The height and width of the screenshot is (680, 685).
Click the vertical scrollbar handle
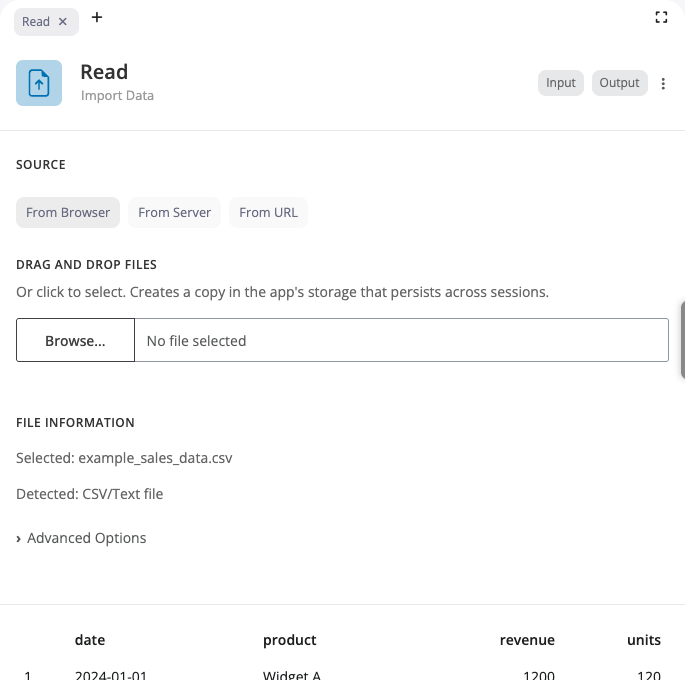click(x=682, y=340)
